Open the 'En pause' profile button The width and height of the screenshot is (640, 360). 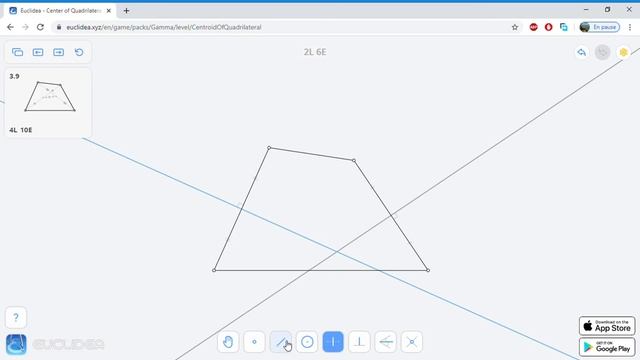tap(600, 27)
